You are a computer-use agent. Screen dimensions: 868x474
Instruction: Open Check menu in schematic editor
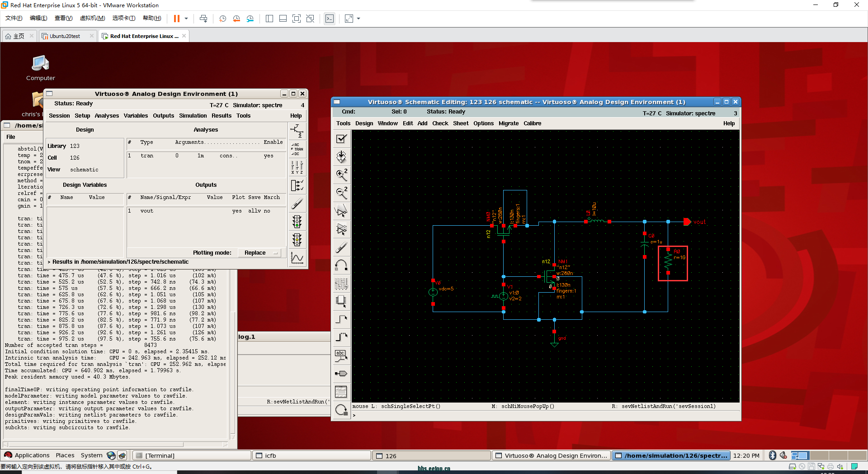(440, 123)
